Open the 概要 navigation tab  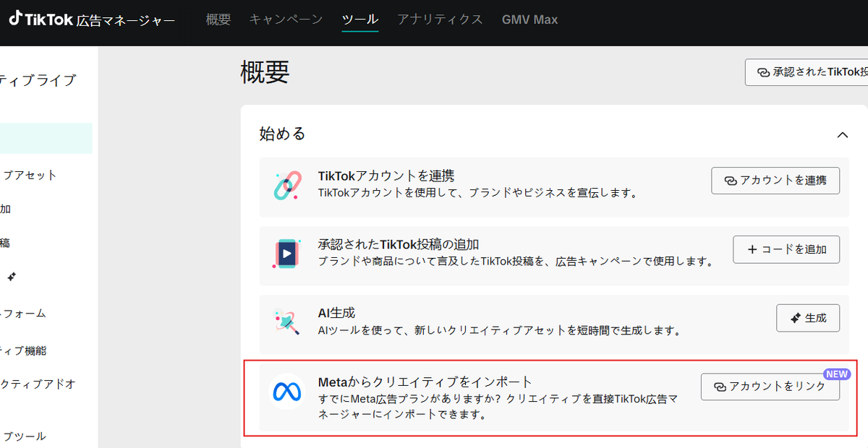pyautogui.click(x=218, y=20)
